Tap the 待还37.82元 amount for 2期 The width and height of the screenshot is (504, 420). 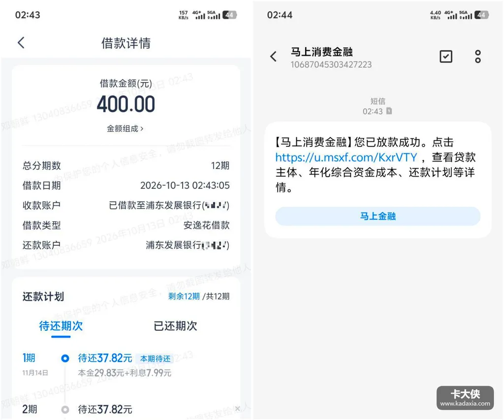[x=105, y=409]
